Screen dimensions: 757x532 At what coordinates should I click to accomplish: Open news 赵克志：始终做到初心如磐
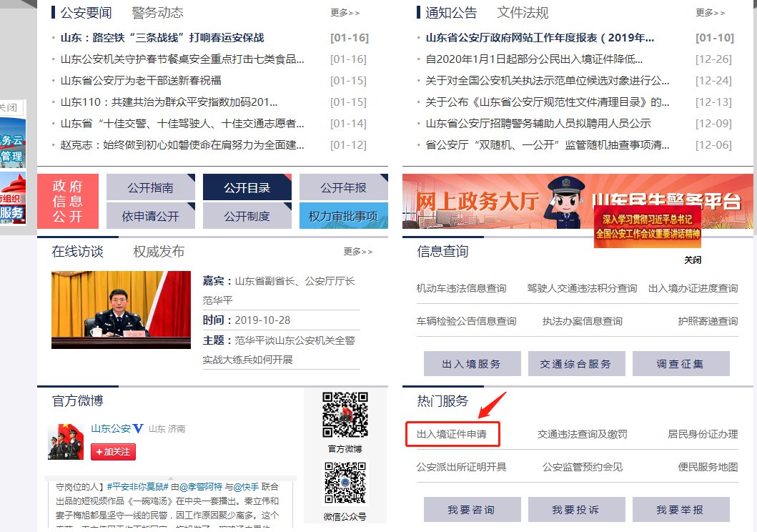click(182, 145)
